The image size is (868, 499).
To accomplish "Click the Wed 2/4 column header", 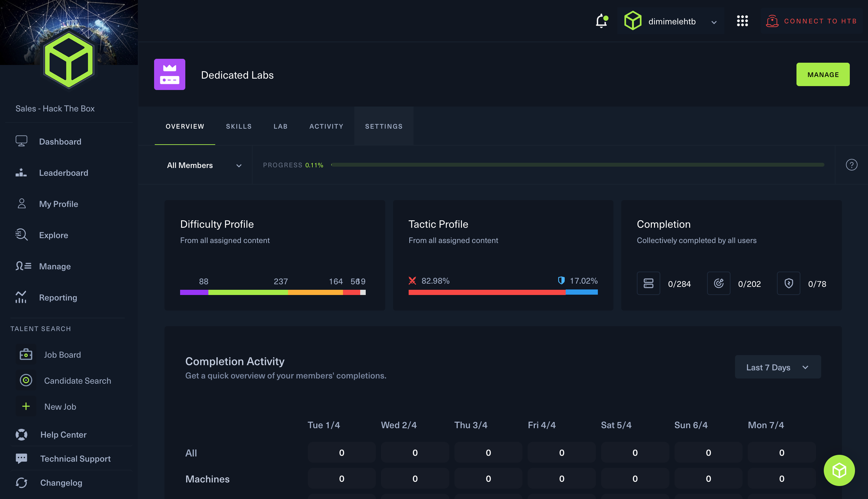I will coord(399,425).
